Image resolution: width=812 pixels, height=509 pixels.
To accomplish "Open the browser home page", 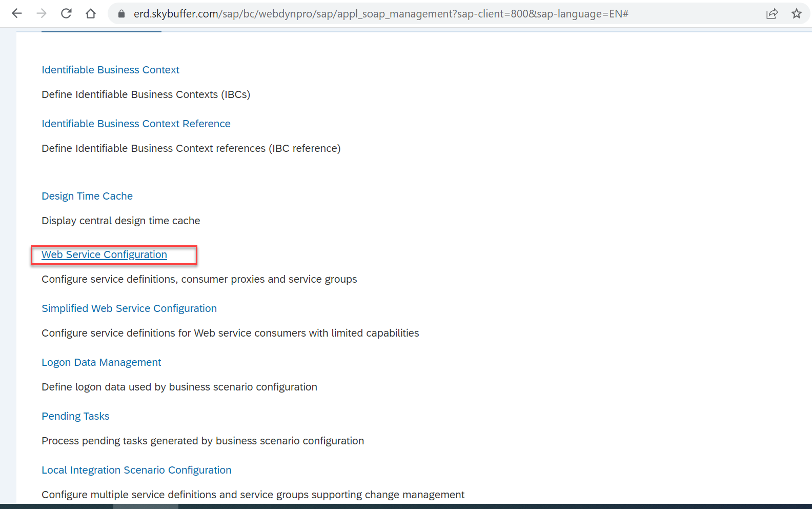I will point(91,13).
